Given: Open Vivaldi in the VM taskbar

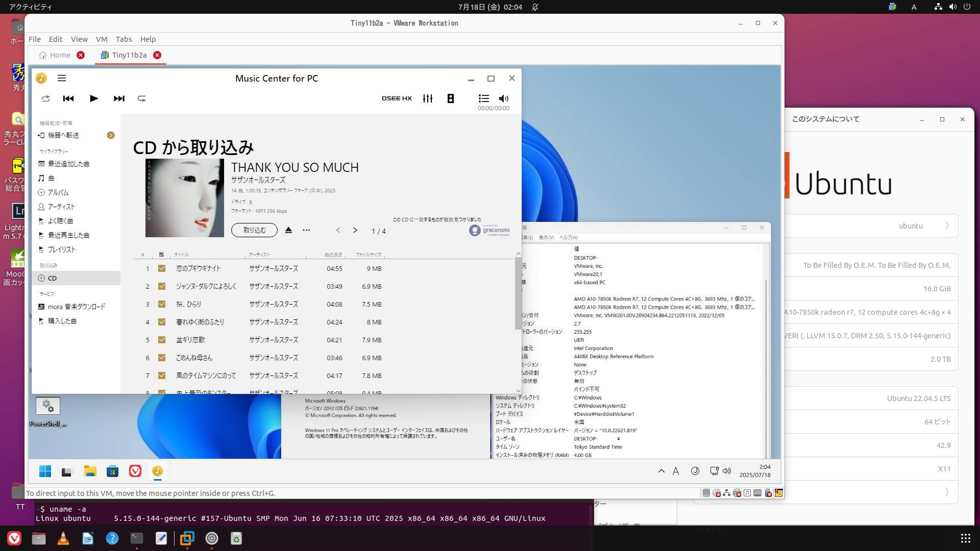Looking at the screenshot, I should (x=135, y=471).
